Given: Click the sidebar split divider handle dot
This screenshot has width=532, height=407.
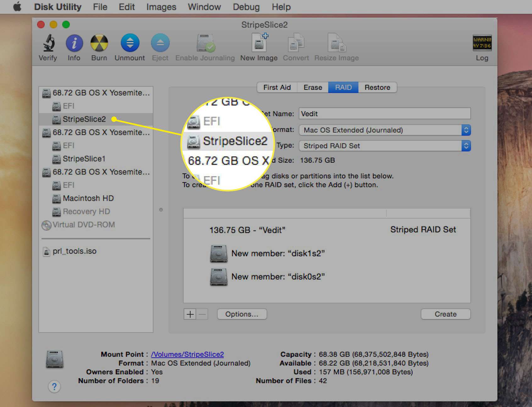Looking at the screenshot, I should pyautogui.click(x=161, y=209).
